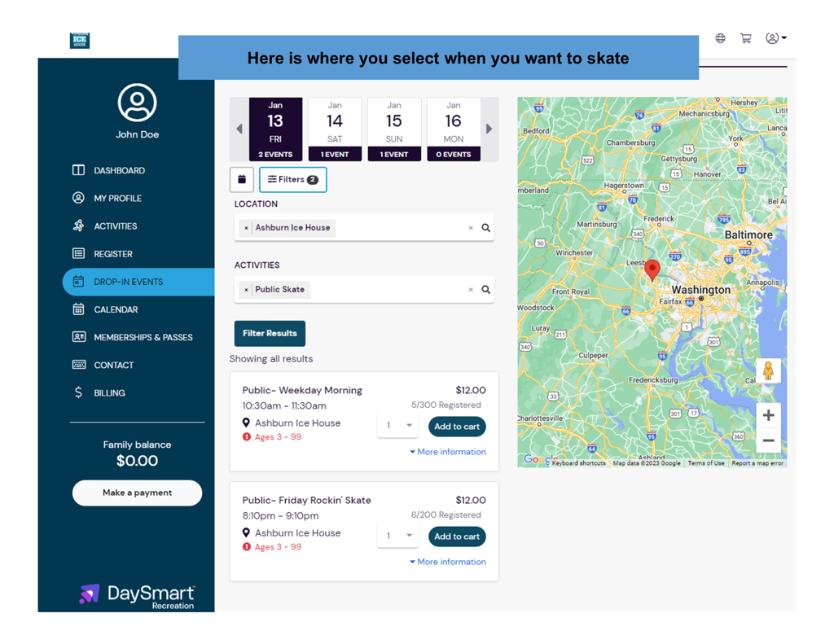834x644 pixels.
Task: Click the search icon in Location field
Action: 485,228
